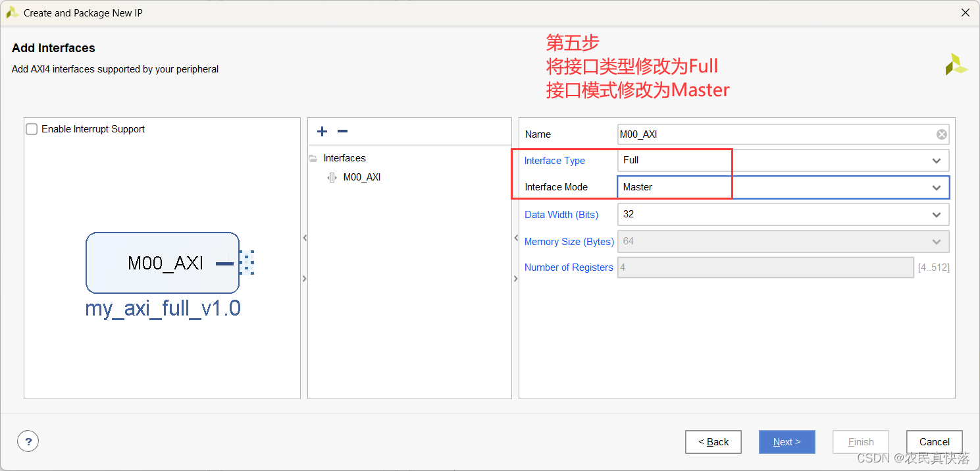
Task: Remove the selected interface with the minus icon
Action: (x=342, y=132)
